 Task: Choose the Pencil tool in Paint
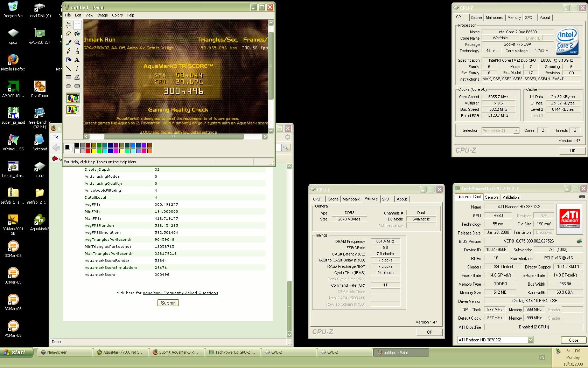(69, 51)
